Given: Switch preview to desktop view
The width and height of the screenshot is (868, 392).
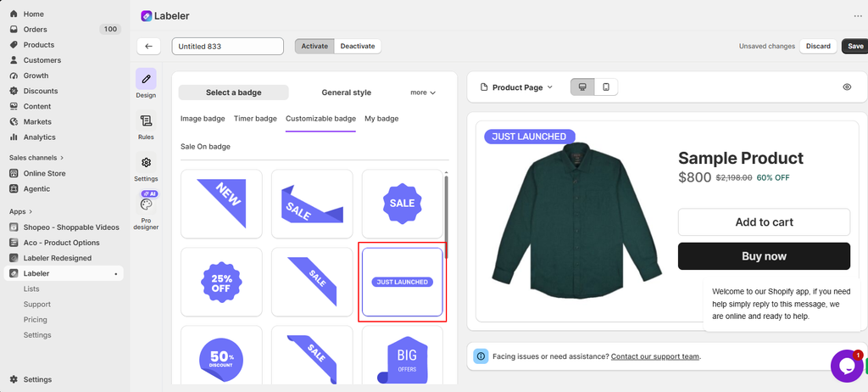Looking at the screenshot, I should tap(582, 87).
